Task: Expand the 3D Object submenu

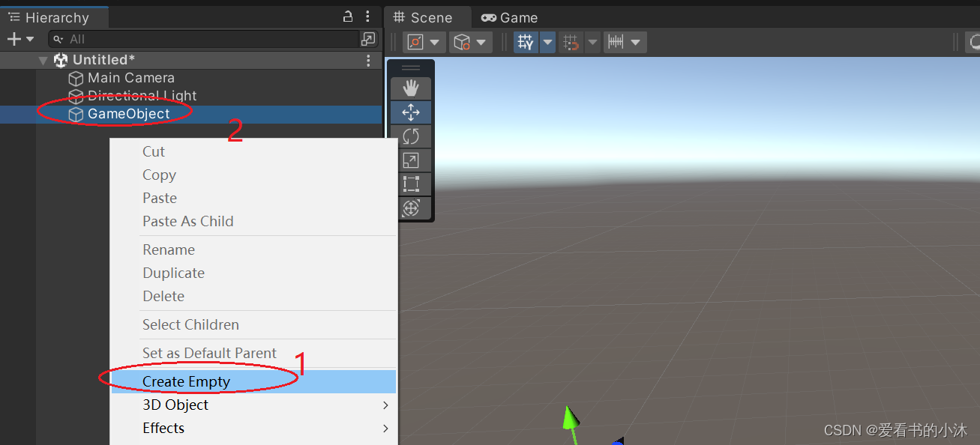Action: [175, 405]
